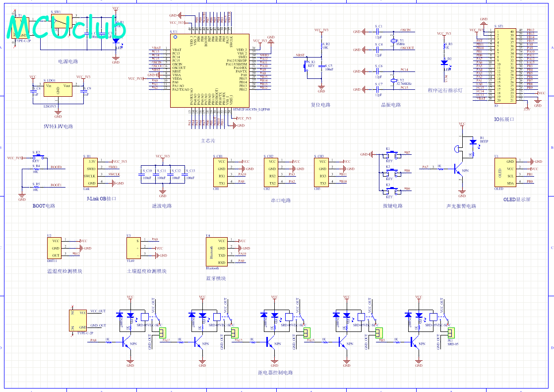Click the 'BOOT电路' label

(44, 206)
